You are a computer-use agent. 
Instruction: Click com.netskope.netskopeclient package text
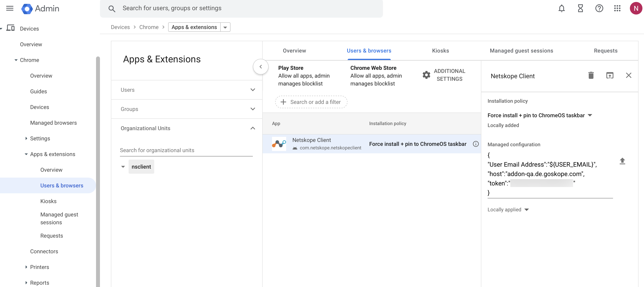pos(330,148)
